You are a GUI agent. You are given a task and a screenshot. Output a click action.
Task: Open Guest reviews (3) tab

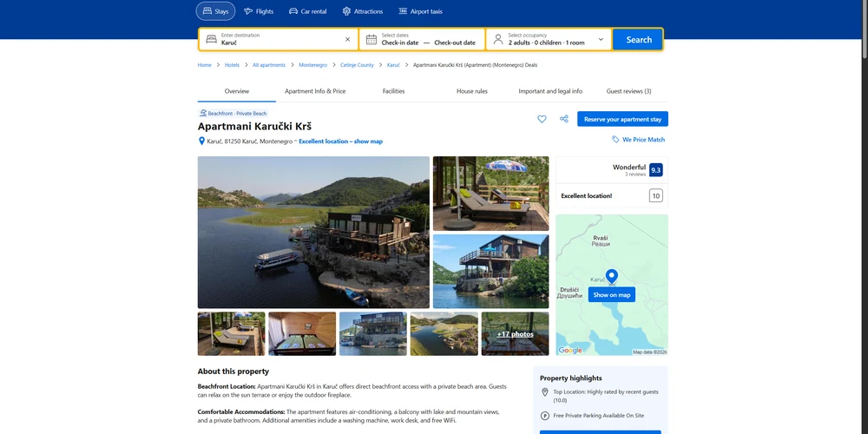(628, 91)
